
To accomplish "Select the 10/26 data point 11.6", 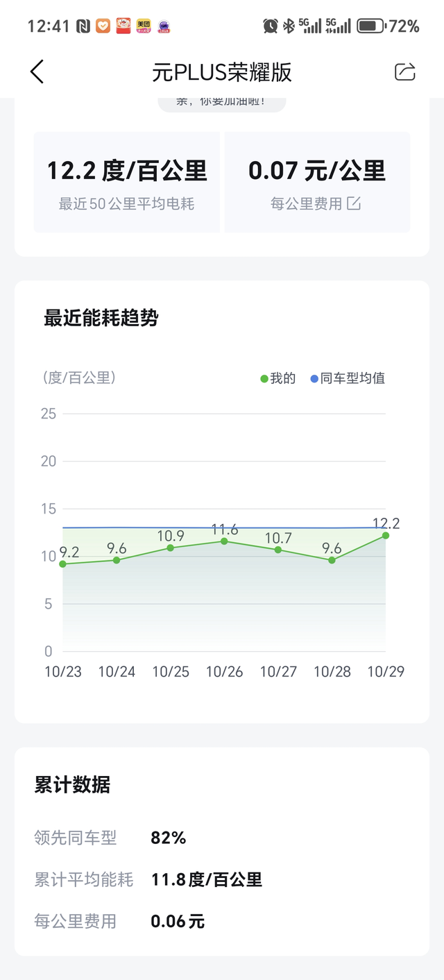I will pos(224,541).
